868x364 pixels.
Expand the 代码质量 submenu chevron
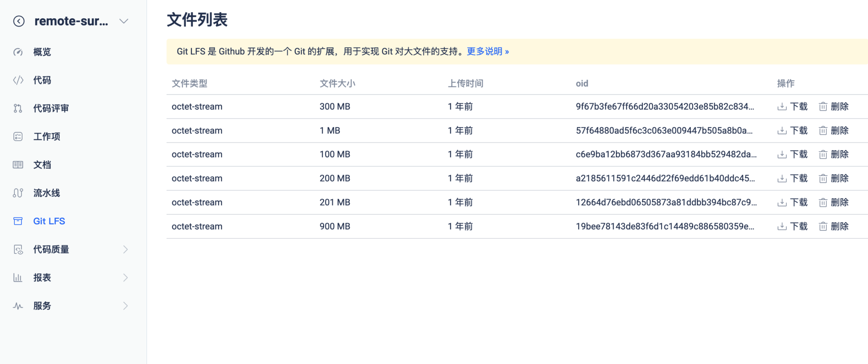(125, 249)
